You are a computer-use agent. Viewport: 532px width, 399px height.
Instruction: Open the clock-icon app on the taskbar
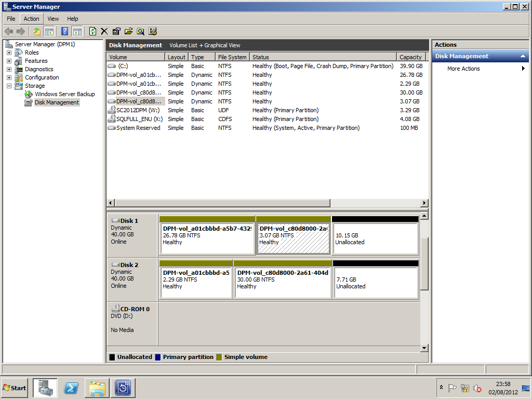coord(123,388)
